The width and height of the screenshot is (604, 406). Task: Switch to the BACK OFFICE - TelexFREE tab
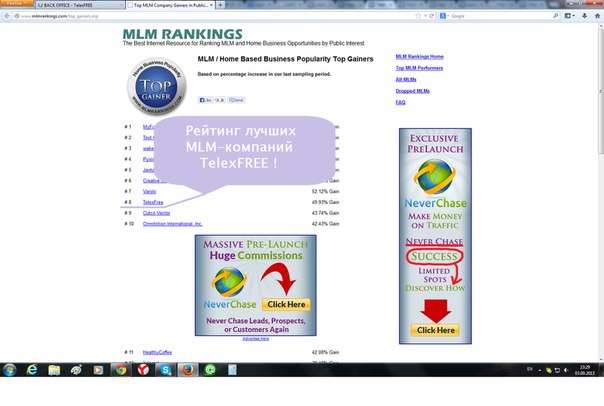coord(80,5)
